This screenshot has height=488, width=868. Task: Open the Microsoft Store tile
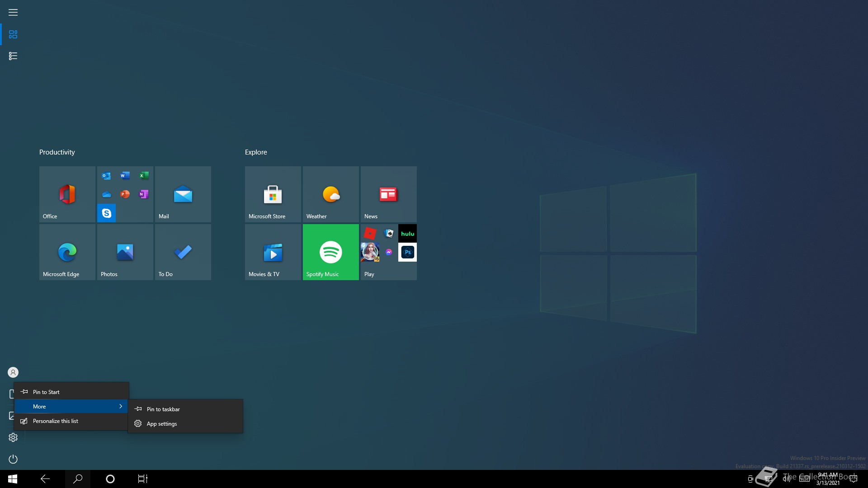click(273, 194)
